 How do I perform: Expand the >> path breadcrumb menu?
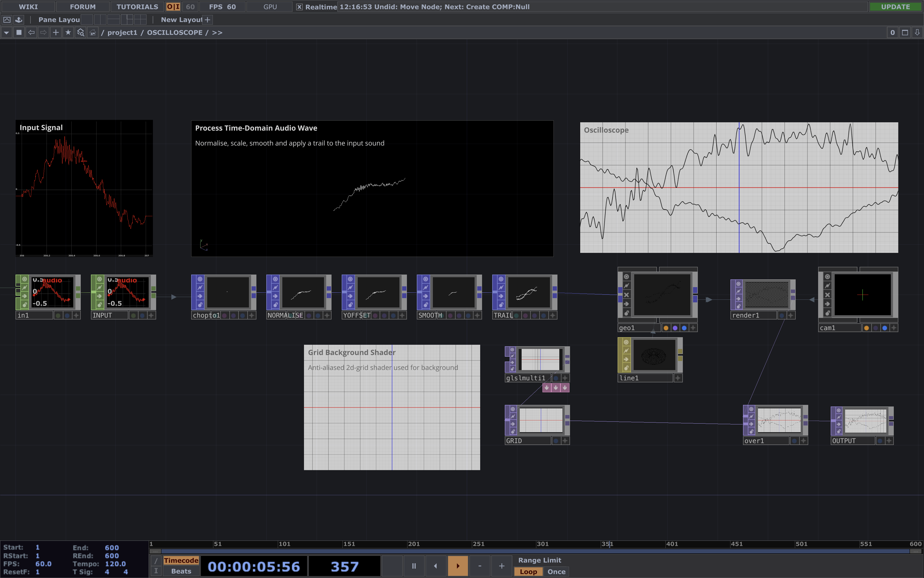[x=217, y=32]
